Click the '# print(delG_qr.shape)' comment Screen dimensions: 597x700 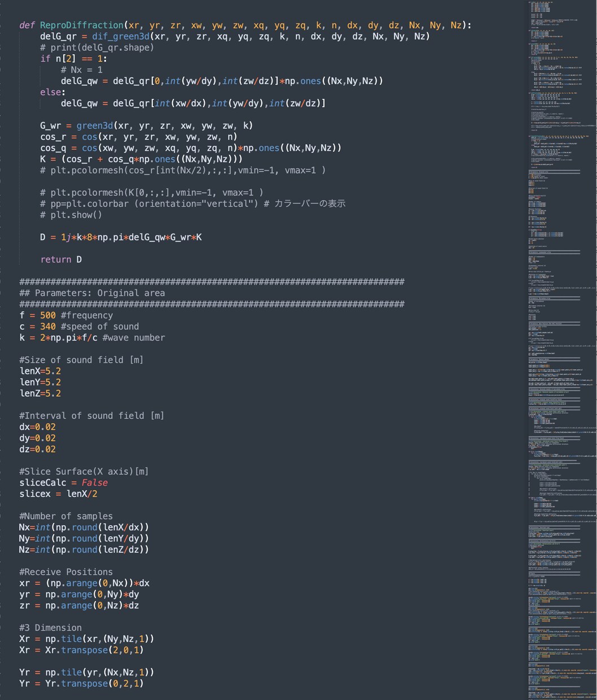click(x=96, y=47)
